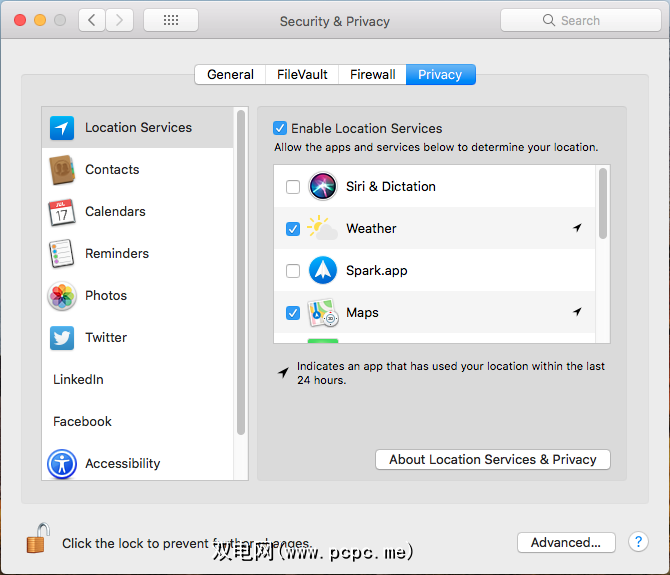Select the Privacy tab
The height and width of the screenshot is (575, 670).
point(440,75)
